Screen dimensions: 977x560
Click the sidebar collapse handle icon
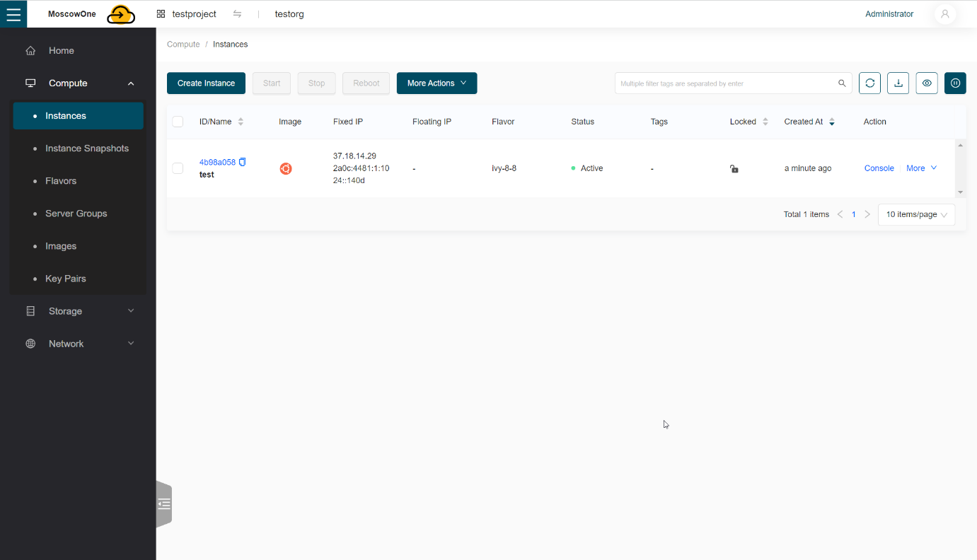point(164,504)
